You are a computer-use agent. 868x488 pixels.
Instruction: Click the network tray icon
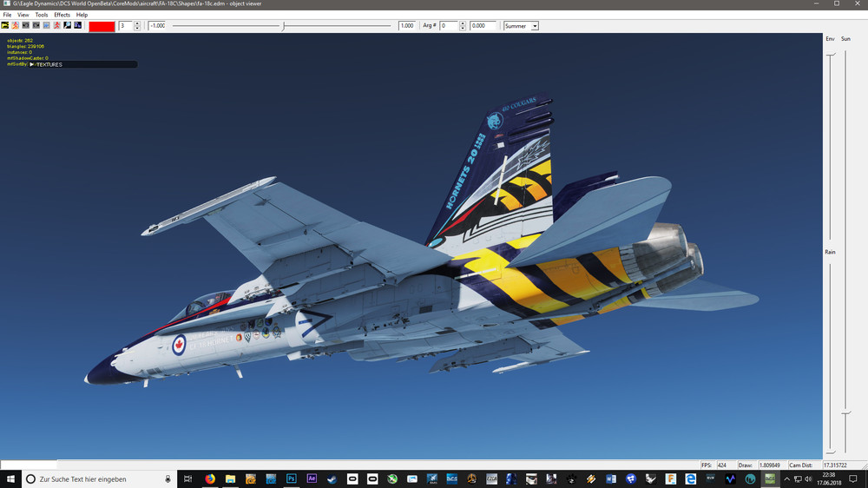(798, 479)
